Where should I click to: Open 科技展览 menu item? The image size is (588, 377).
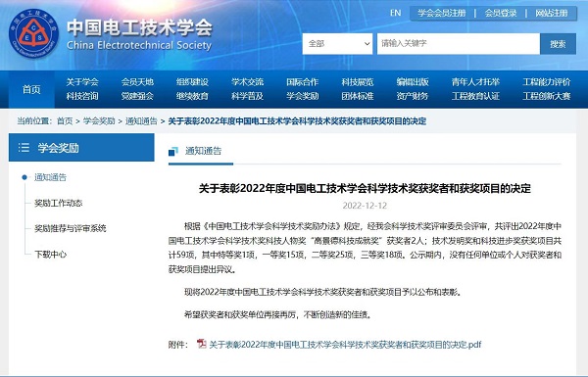358,82
